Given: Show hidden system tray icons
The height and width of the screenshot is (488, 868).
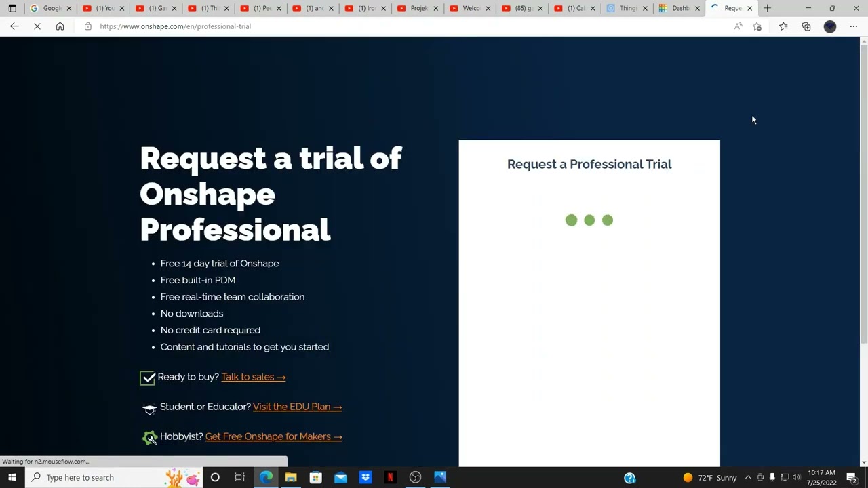Looking at the screenshot, I should [x=748, y=478].
